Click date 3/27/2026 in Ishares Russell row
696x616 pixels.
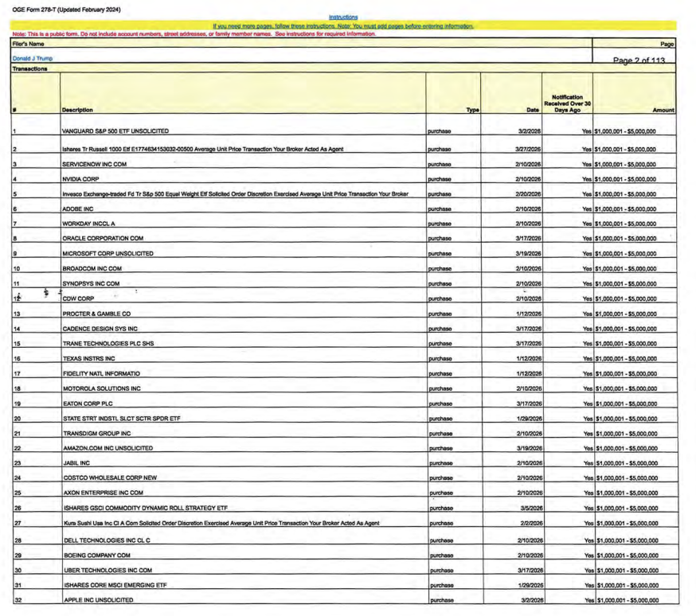pos(528,150)
